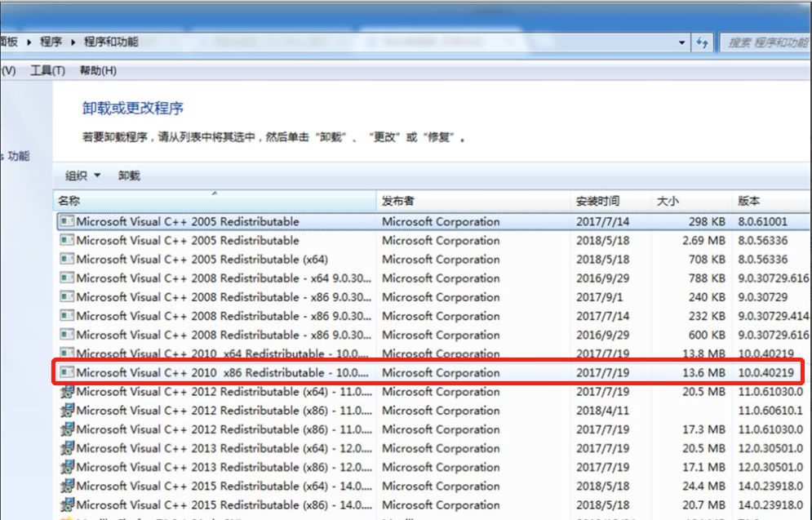Sort list by 发布者 column header
Image resolution: width=812 pixels, height=520 pixels.
point(473,201)
